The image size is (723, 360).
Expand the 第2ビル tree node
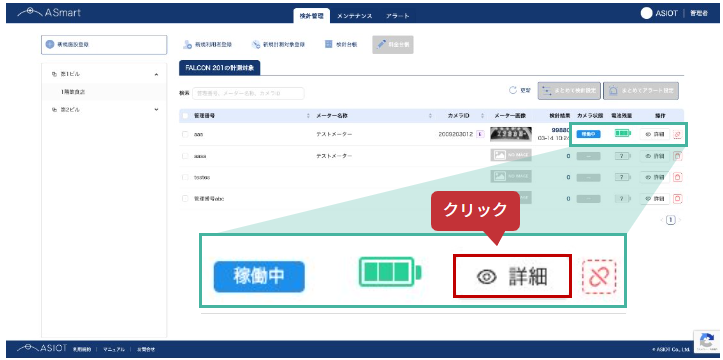pyautogui.click(x=156, y=110)
